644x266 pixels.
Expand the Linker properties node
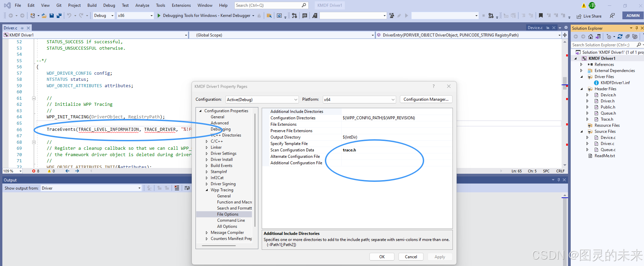207,147
